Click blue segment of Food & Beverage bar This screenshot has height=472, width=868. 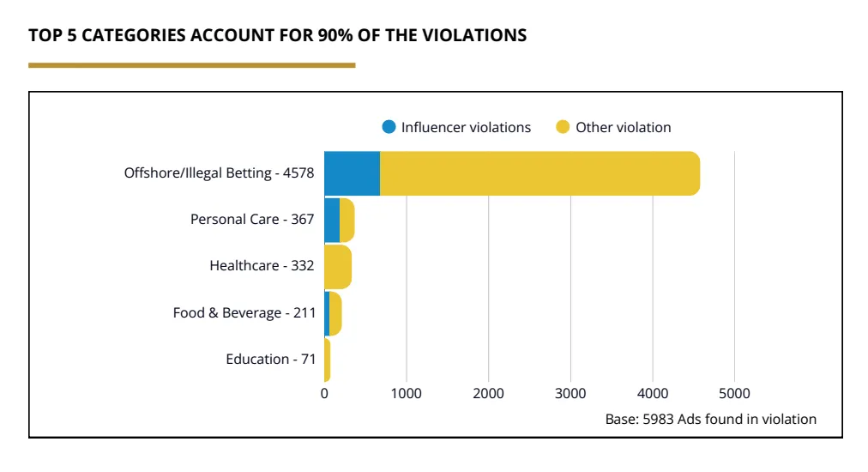tap(326, 313)
